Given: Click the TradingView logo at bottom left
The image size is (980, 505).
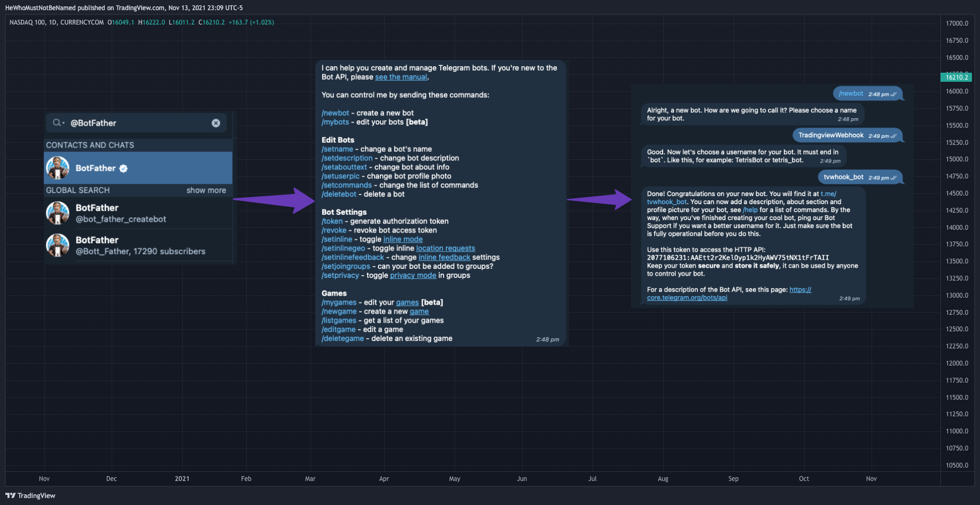Looking at the screenshot, I should pos(30,495).
